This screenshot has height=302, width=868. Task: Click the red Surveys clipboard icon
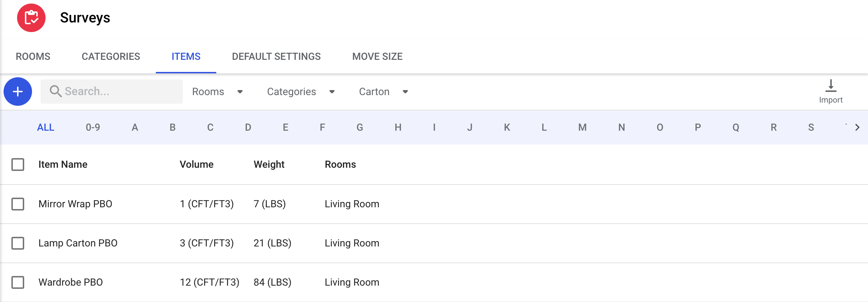(x=31, y=18)
